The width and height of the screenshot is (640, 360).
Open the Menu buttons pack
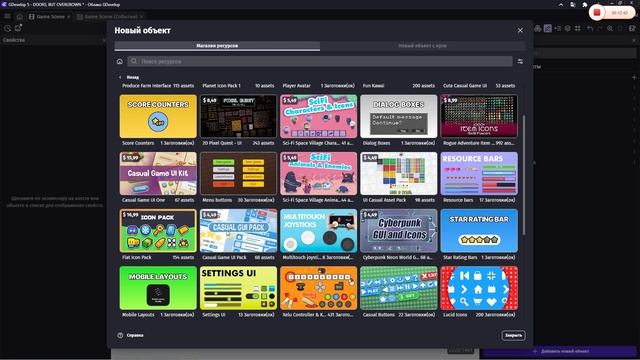coord(238,173)
